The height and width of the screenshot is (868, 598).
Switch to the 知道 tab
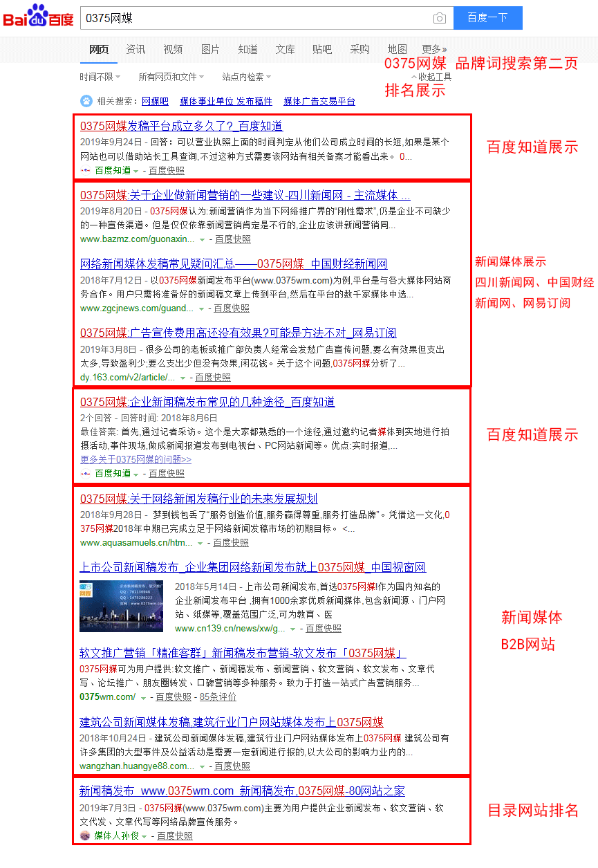[247, 49]
